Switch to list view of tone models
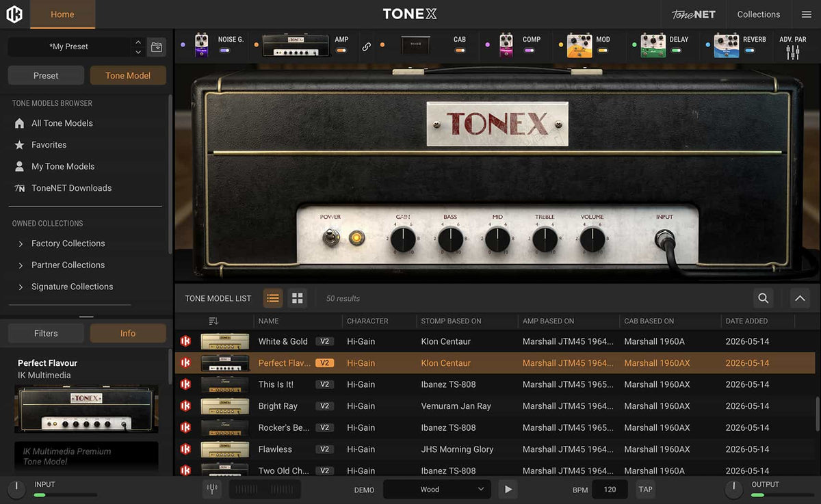 coord(272,298)
